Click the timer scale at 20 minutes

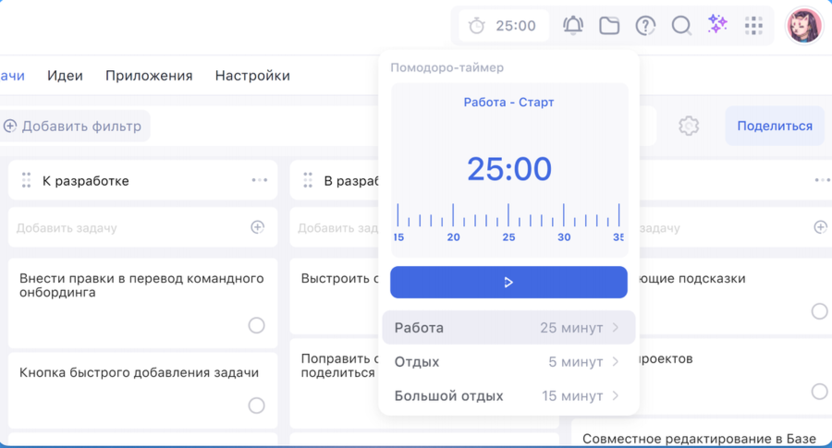(x=453, y=237)
